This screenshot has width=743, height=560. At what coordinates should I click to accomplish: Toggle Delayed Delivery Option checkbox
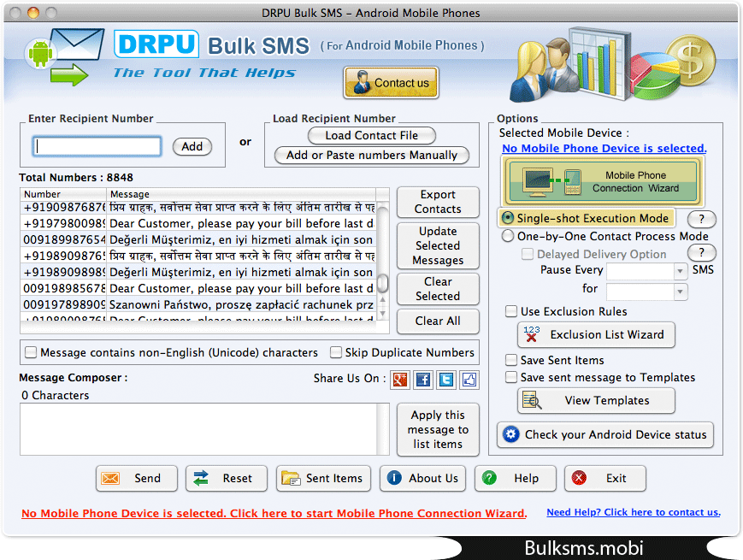pos(527,254)
